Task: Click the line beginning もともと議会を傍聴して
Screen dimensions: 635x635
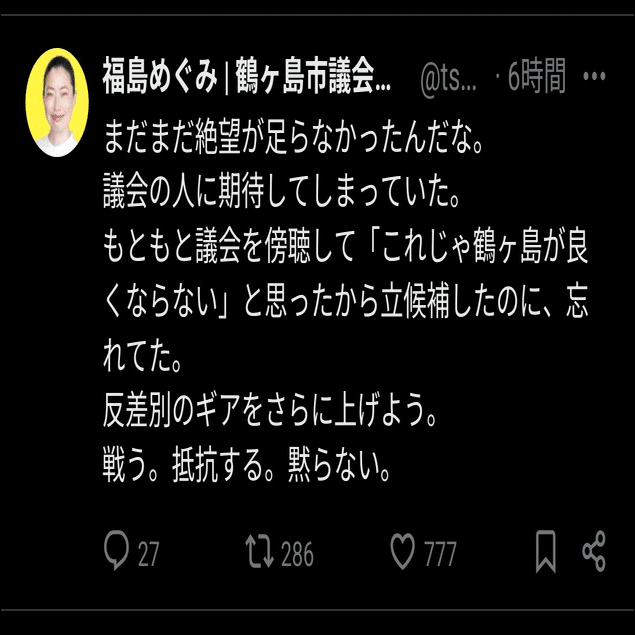Action: click(x=345, y=246)
